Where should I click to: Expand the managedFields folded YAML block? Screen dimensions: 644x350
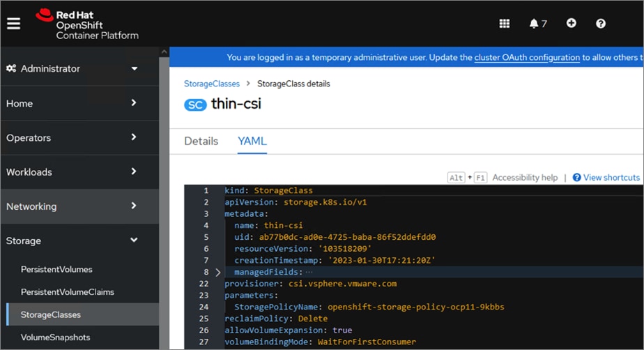tap(218, 273)
